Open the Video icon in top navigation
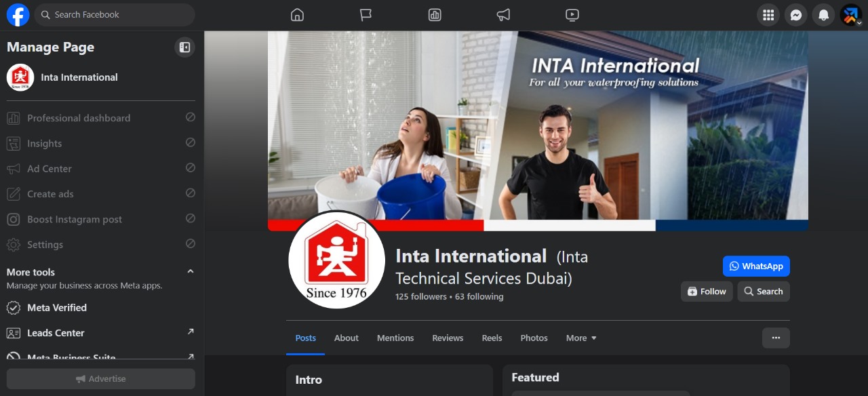The width and height of the screenshot is (868, 396). coord(572,14)
